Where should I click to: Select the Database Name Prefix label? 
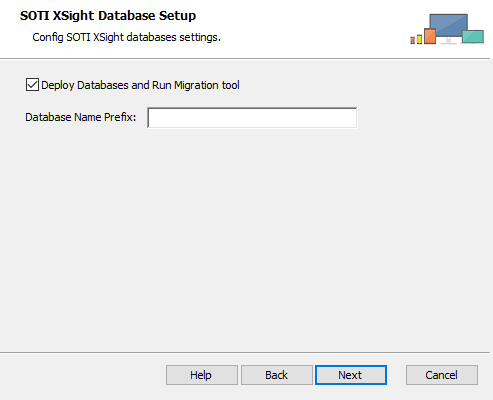[x=81, y=117]
